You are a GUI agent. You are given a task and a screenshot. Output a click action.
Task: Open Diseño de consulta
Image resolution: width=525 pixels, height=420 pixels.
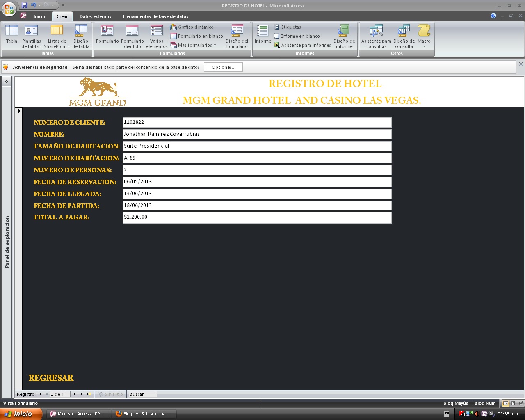404,36
